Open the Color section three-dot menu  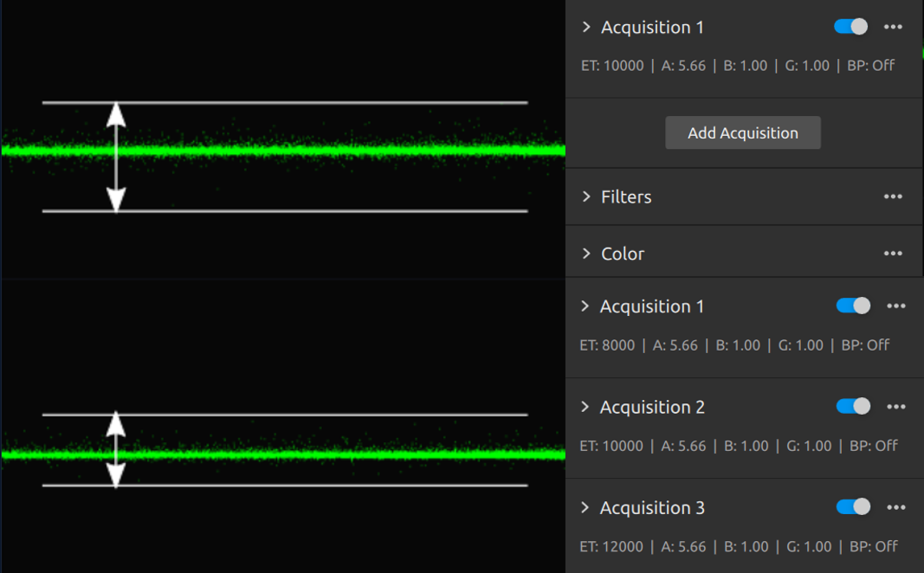coord(893,254)
